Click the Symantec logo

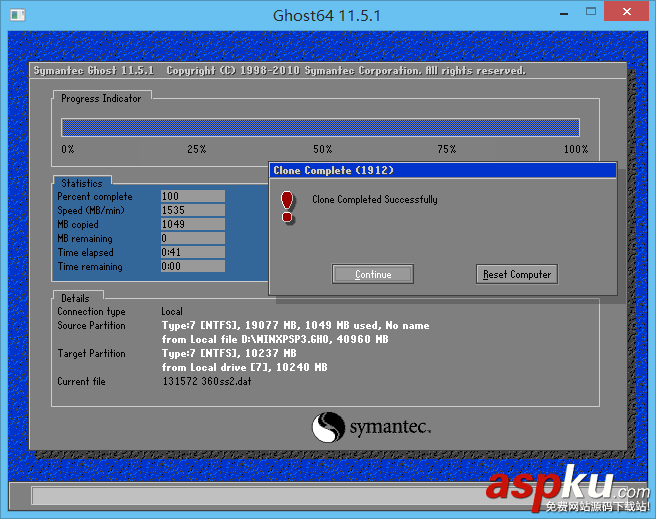click(371, 427)
